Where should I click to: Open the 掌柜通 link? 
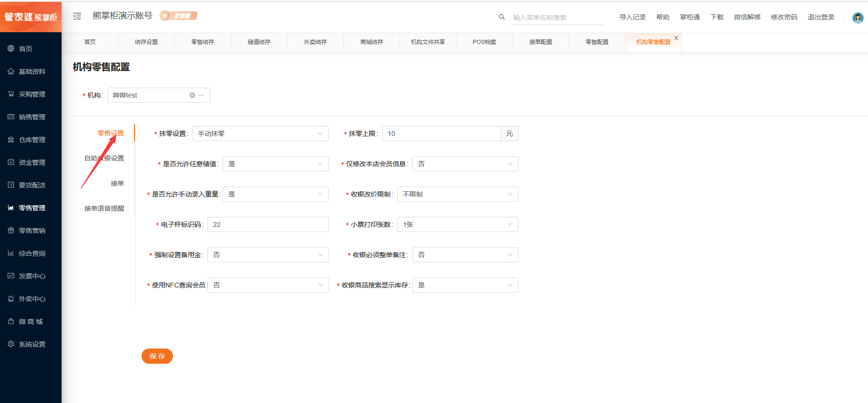pyautogui.click(x=690, y=17)
